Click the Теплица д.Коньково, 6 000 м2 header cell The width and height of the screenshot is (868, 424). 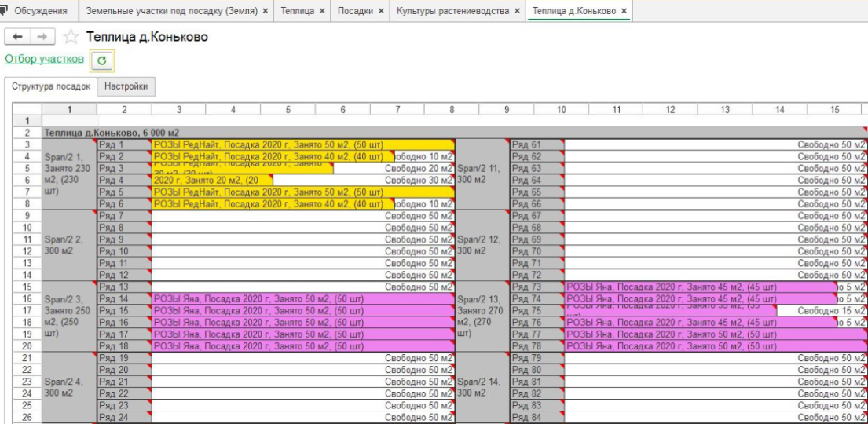point(454,133)
